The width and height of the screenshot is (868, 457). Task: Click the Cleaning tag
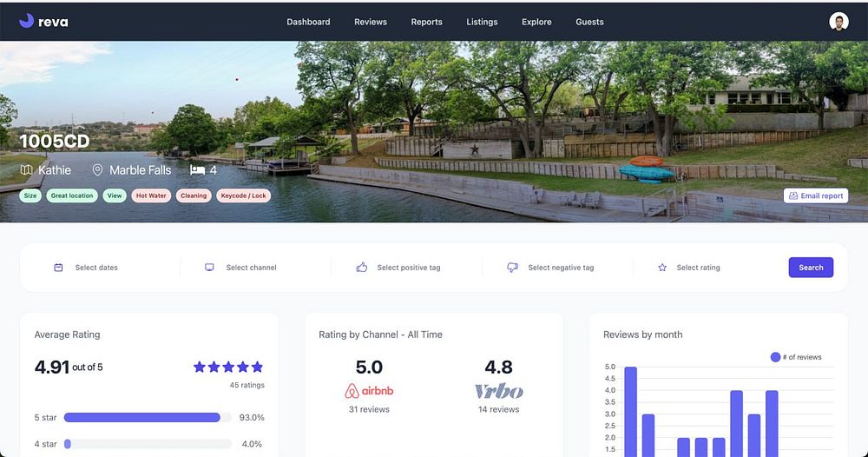194,195
